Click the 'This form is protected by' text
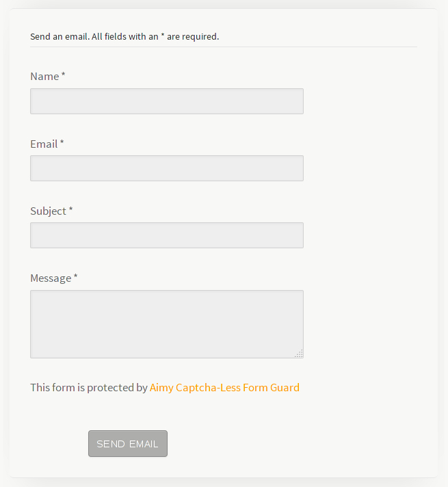This screenshot has height=487, width=448. (x=88, y=388)
